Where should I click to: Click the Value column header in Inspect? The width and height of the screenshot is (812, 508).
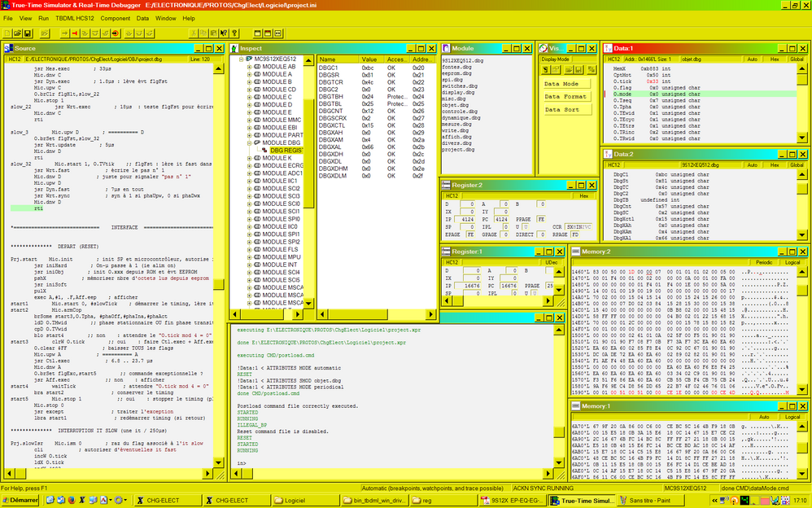coord(372,59)
